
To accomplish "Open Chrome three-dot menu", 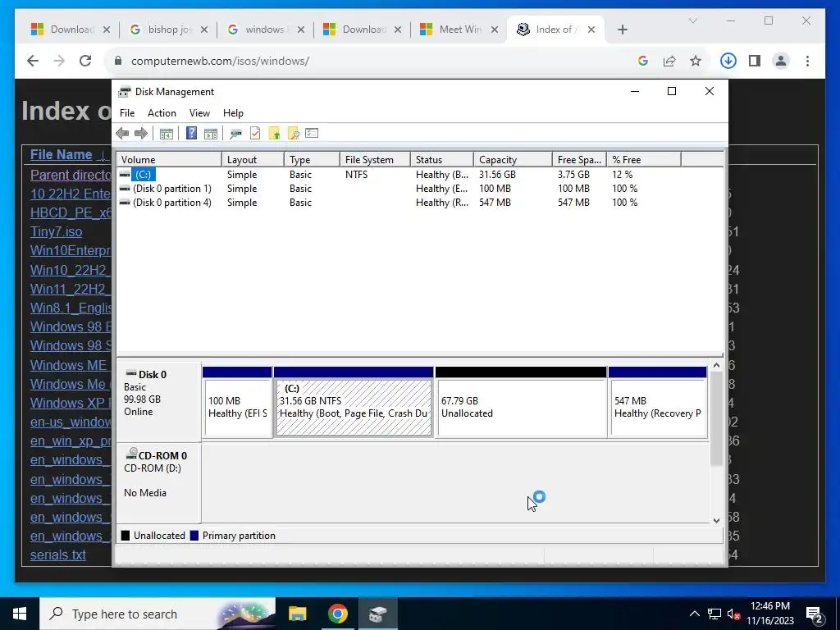I will coord(807,61).
